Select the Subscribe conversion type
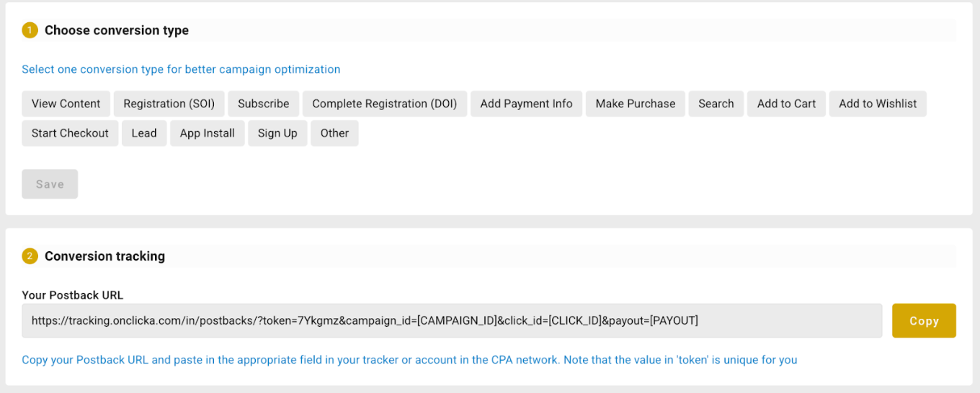The width and height of the screenshot is (980, 393). [264, 104]
